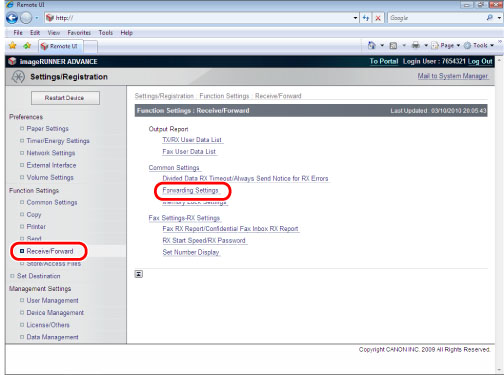This screenshot has height=375, width=504.
Task: Click the search magnifier icon
Action: pyautogui.click(x=489, y=18)
